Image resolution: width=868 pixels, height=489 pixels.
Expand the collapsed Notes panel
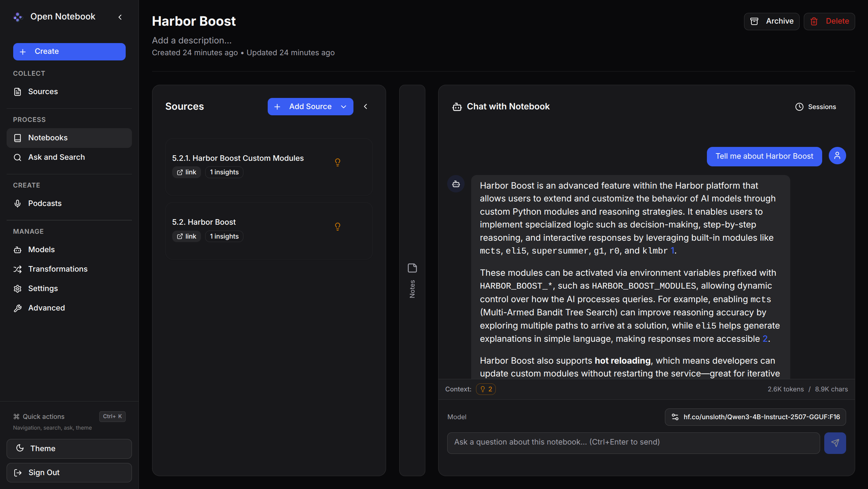(412, 280)
